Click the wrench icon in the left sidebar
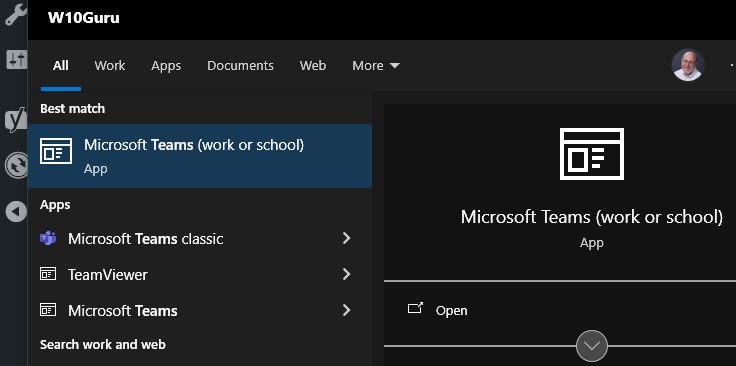Screen dimensions: 736x366 15,14
